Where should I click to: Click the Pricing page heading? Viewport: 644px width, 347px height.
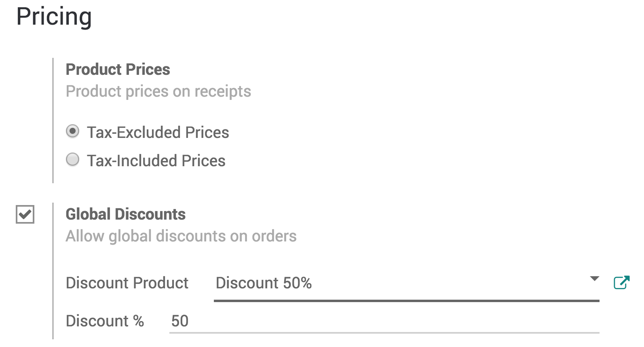[54, 17]
